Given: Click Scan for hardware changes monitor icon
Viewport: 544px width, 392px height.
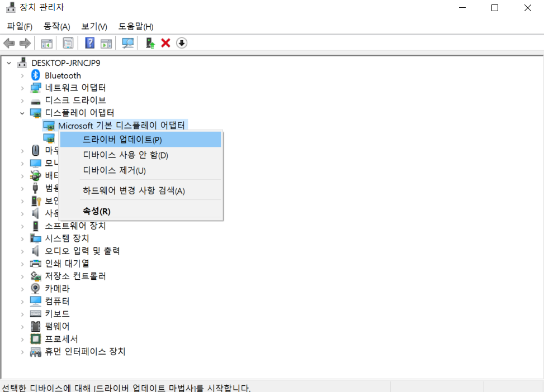Looking at the screenshot, I should (127, 43).
